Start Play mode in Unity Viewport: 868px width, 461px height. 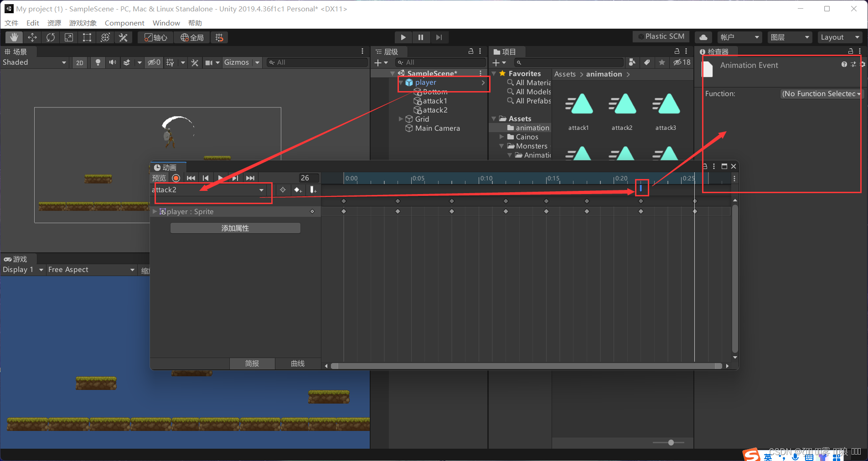[403, 37]
